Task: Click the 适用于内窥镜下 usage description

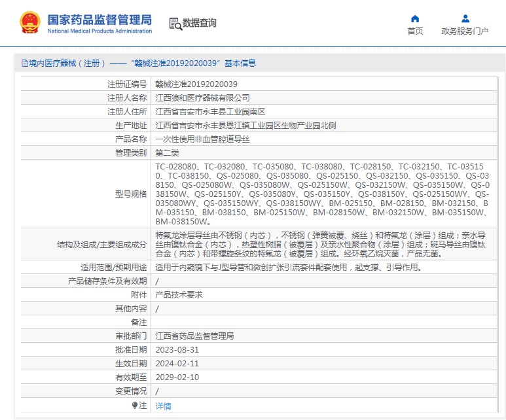Action: coord(289,268)
